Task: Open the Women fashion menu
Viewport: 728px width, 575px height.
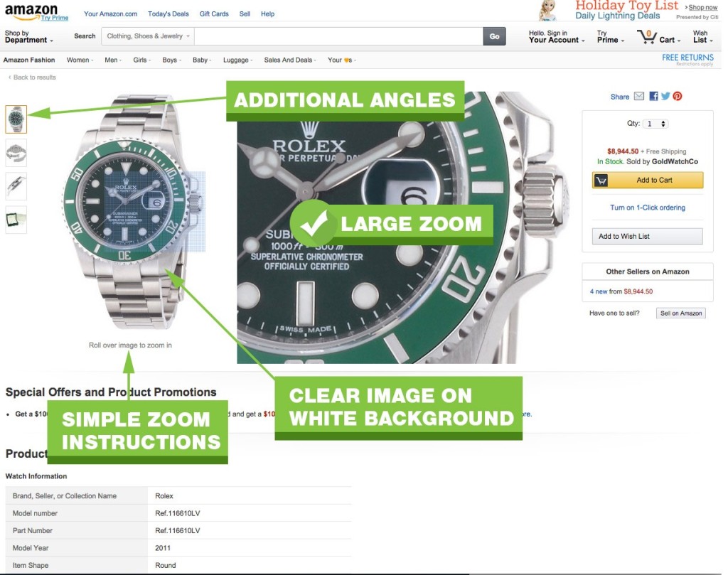Action: [80, 60]
